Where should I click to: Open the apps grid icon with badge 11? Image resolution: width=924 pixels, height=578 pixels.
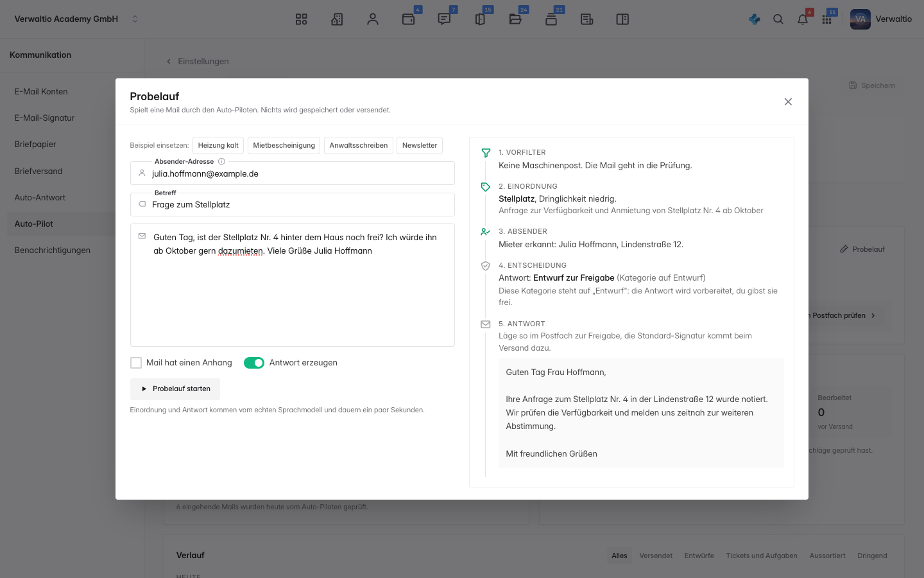click(x=827, y=19)
